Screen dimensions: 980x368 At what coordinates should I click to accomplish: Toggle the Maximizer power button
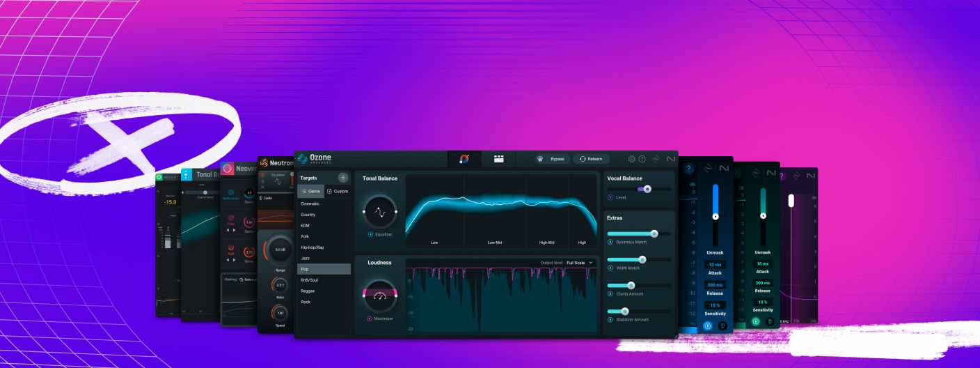[369, 319]
